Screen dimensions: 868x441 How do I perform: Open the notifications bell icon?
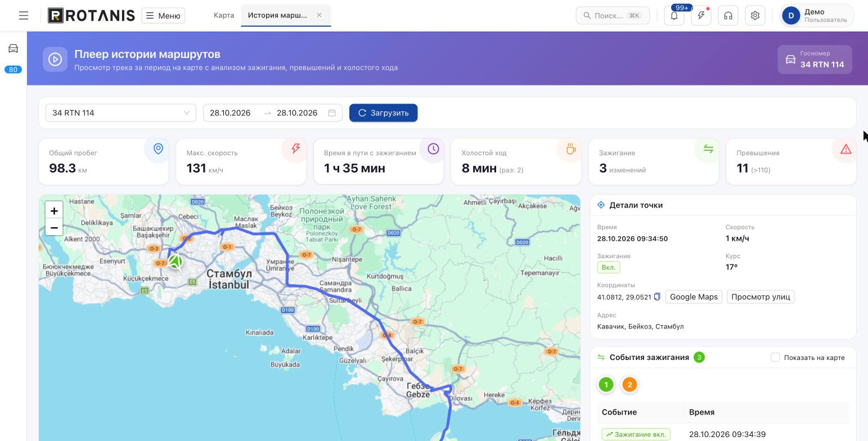click(674, 16)
